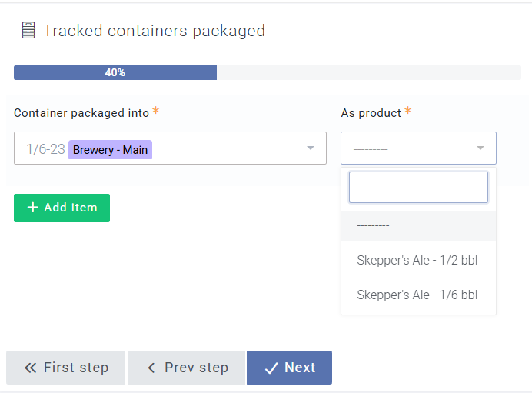Jump back with First step button
This screenshot has height=393, width=532.
coord(66,368)
